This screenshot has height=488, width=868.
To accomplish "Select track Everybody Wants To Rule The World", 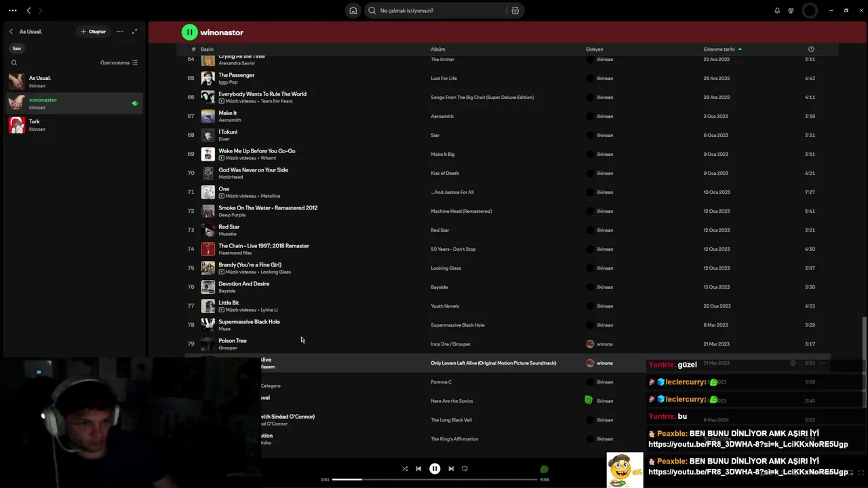I will tap(262, 94).
